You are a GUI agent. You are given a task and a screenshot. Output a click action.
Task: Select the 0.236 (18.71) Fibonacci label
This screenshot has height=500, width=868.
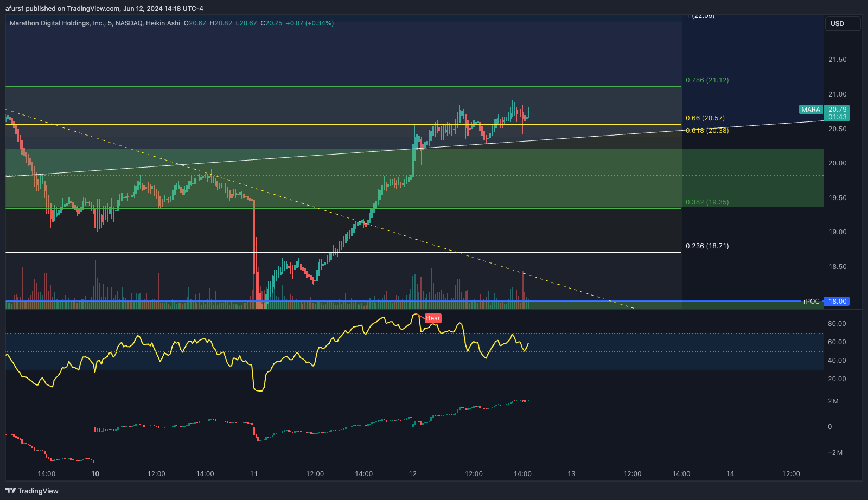[x=707, y=246]
